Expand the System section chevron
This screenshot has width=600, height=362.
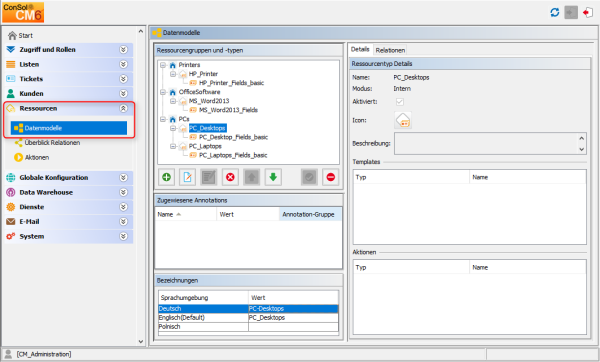123,236
